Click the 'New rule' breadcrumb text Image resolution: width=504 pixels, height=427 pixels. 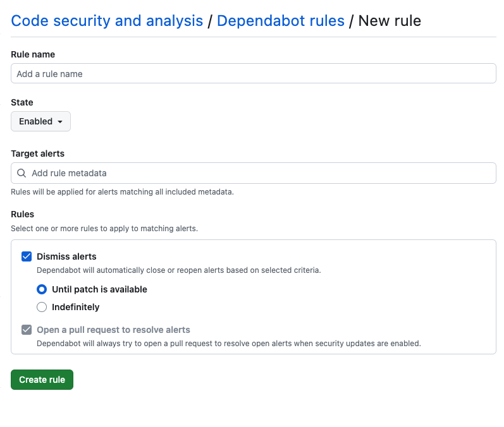(x=390, y=21)
